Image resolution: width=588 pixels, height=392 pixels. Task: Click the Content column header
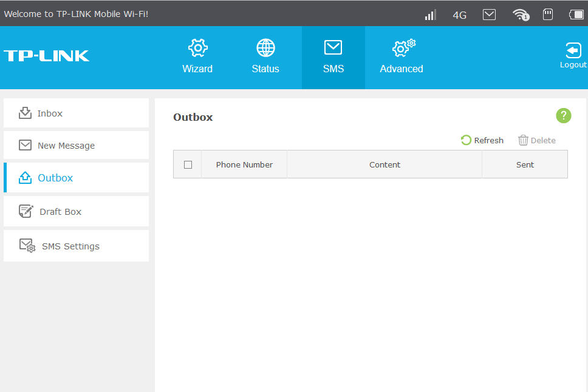[385, 164]
